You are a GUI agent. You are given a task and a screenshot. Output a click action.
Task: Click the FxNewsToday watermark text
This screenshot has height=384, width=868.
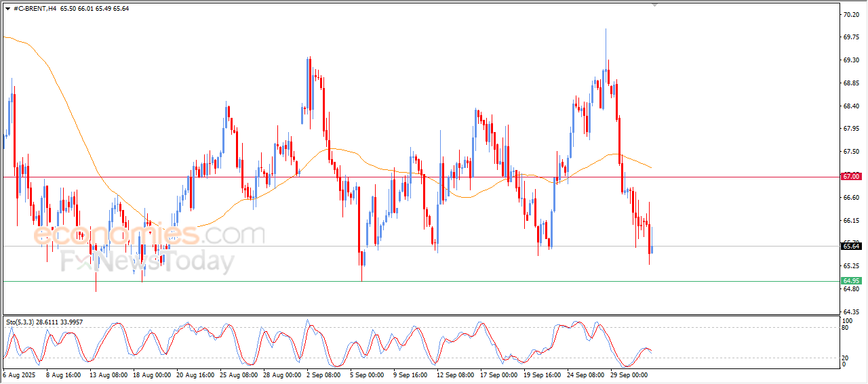point(148,261)
